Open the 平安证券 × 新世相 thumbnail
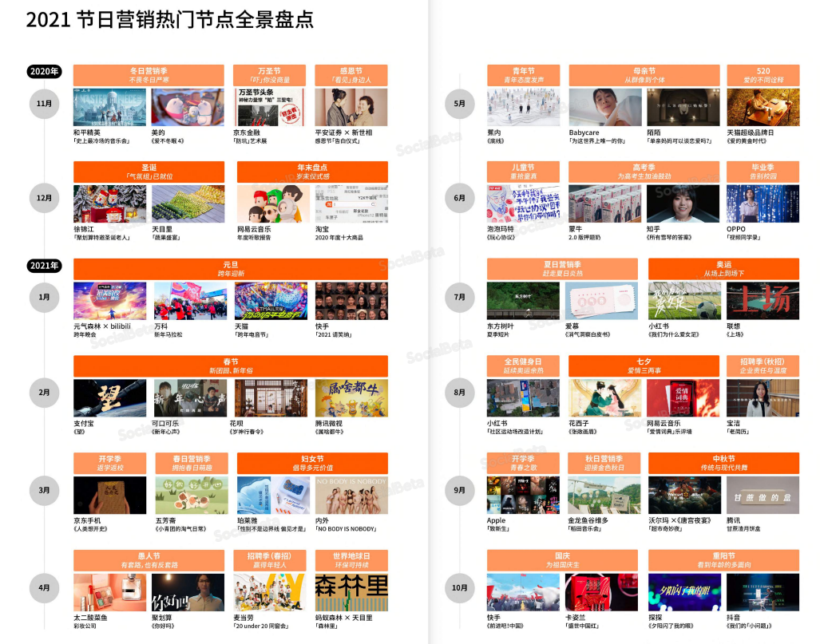This screenshot has height=644, width=820. tap(351, 107)
